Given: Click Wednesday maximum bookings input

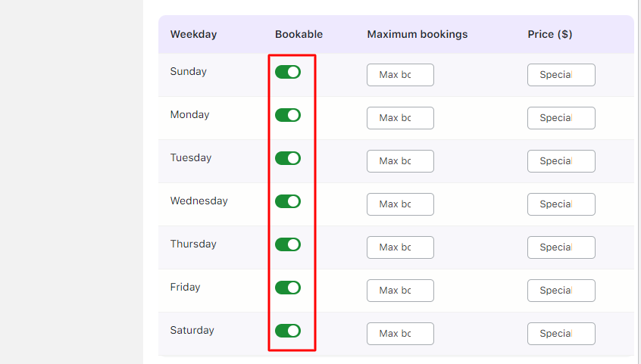Looking at the screenshot, I should click(400, 204).
